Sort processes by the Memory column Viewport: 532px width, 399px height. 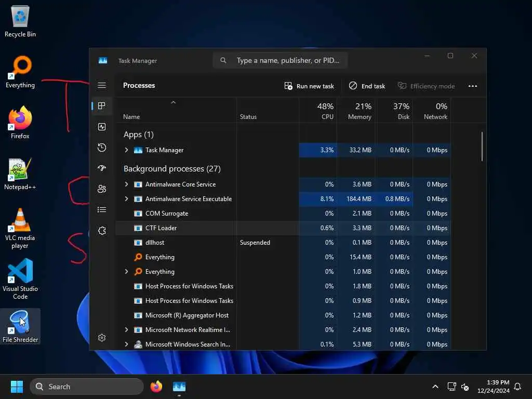[356, 111]
